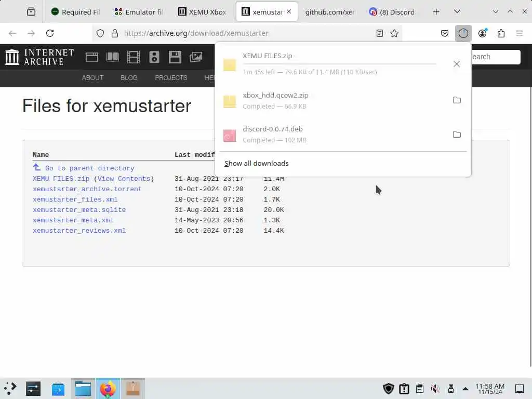Open the file manager taskbar icon
Screen dimensions: 532x399
(x=83, y=389)
